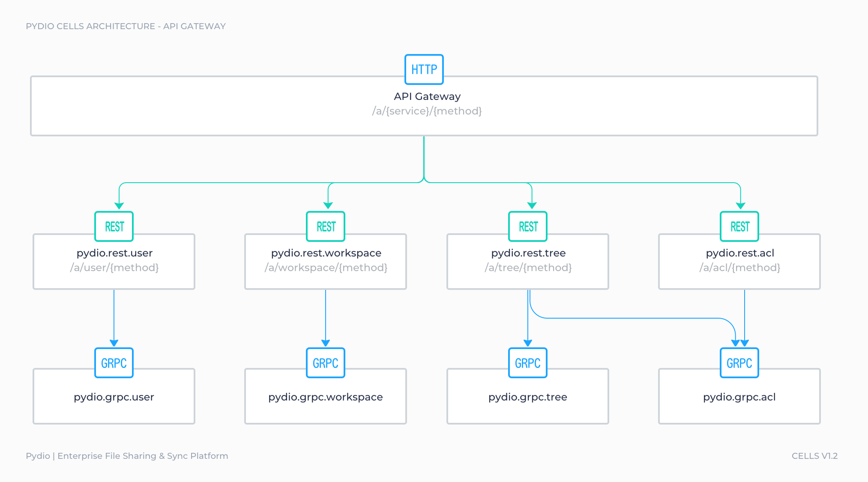
Task: Click the GRPC badge on pydio.grpc.acl
Action: 739,363
